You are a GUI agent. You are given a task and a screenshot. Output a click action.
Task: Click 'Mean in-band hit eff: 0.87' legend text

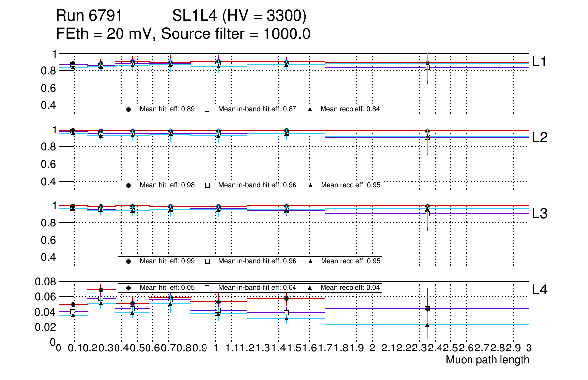257,109
